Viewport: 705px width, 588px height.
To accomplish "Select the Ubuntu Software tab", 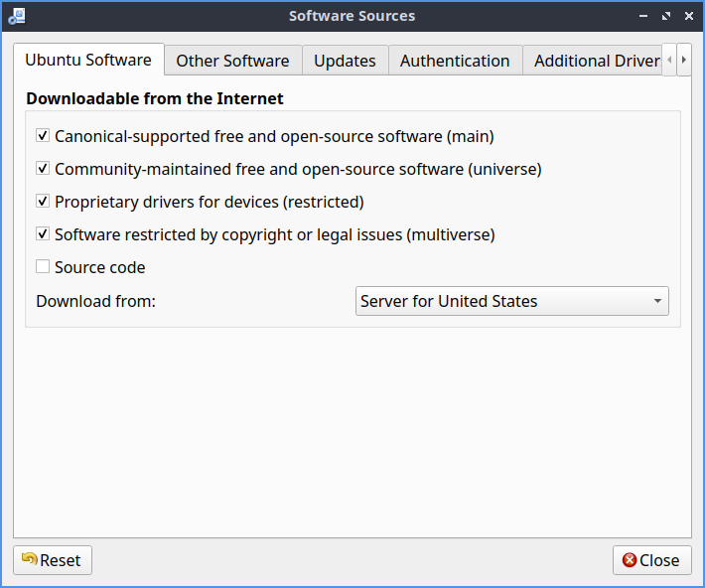I will coord(88,60).
